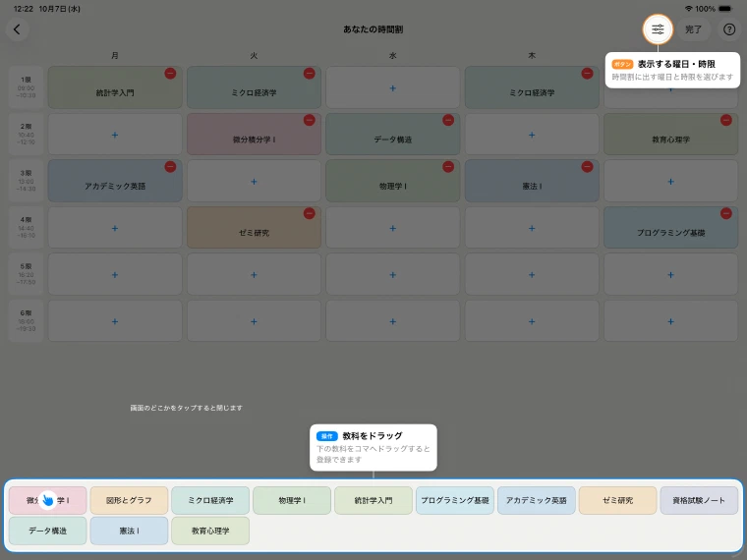The image size is (747, 560).
Task: Select the 物理学 I chip in the bottom tray
Action: (292, 500)
